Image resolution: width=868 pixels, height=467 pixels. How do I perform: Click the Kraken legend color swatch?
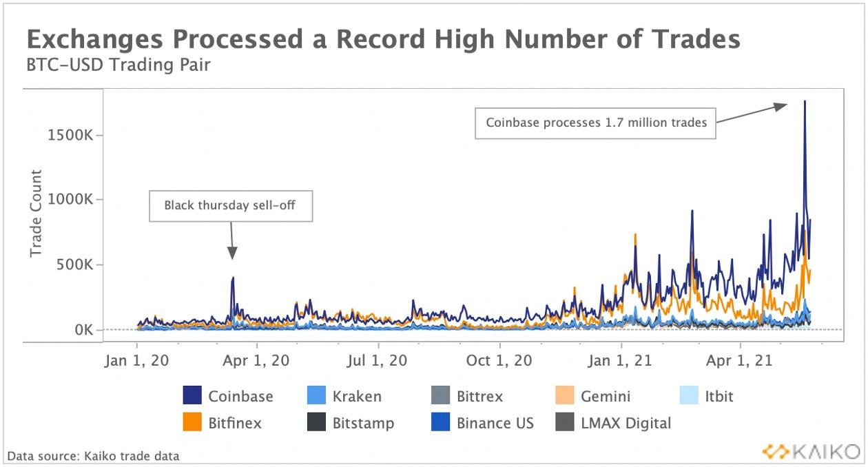click(316, 396)
